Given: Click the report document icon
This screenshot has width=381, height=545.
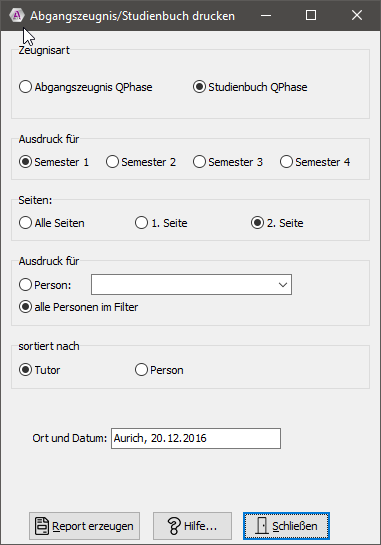Looking at the screenshot, I should pyautogui.click(x=42, y=526).
